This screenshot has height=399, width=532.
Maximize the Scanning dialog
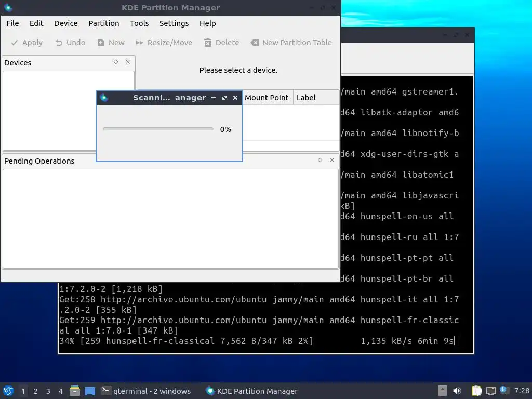coord(224,98)
